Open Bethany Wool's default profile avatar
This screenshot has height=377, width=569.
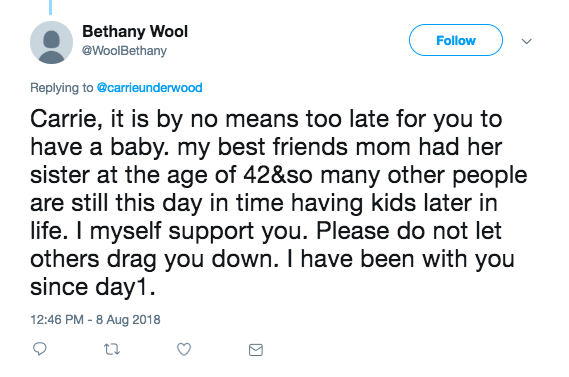(x=51, y=42)
